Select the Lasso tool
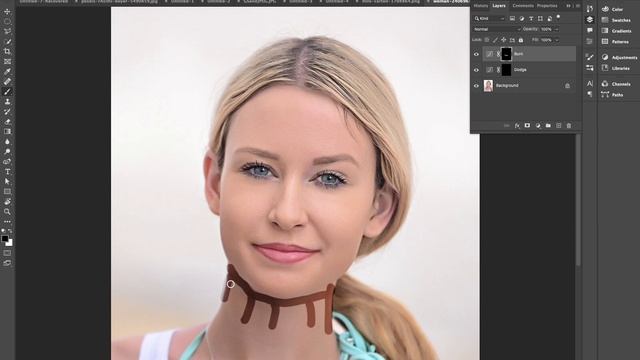640x360 pixels. click(7, 31)
